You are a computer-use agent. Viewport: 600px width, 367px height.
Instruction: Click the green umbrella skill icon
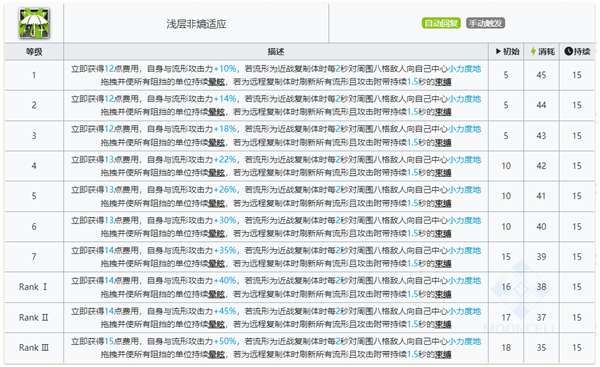[x=34, y=23]
